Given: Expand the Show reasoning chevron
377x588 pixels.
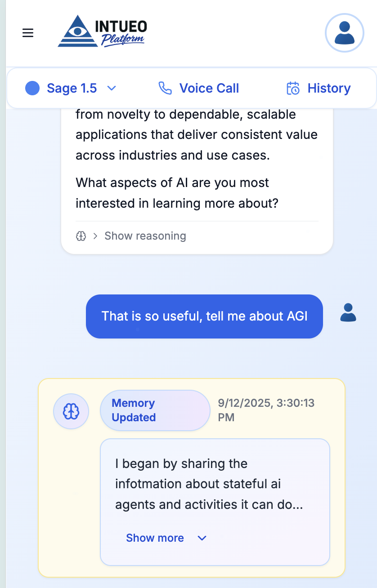Looking at the screenshot, I should point(94,236).
